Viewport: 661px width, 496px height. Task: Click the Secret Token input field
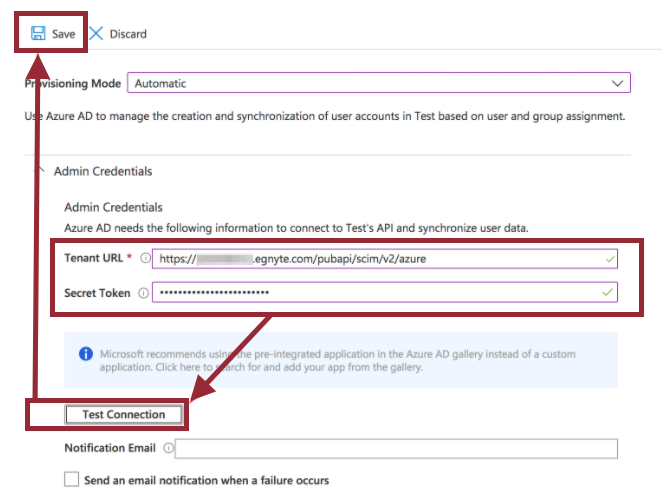384,292
